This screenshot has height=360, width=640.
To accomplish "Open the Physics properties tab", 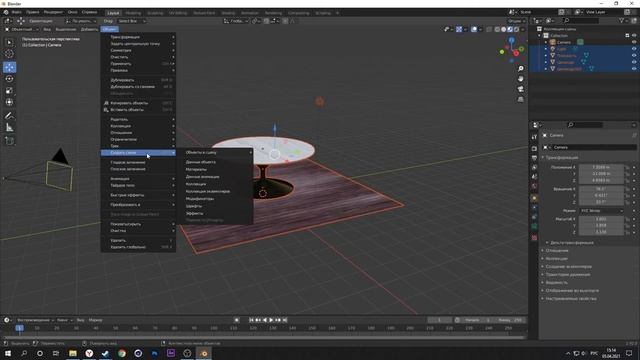I will point(534,208).
